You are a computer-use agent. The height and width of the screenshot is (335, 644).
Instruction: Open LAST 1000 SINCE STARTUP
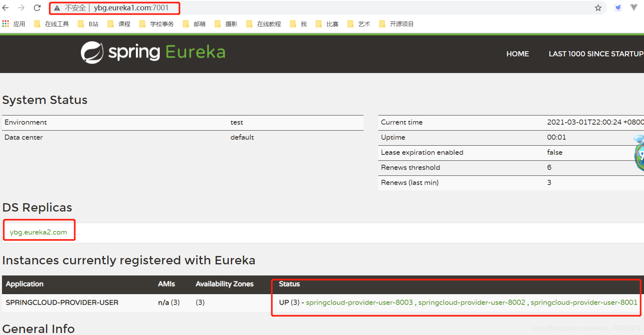(x=596, y=54)
